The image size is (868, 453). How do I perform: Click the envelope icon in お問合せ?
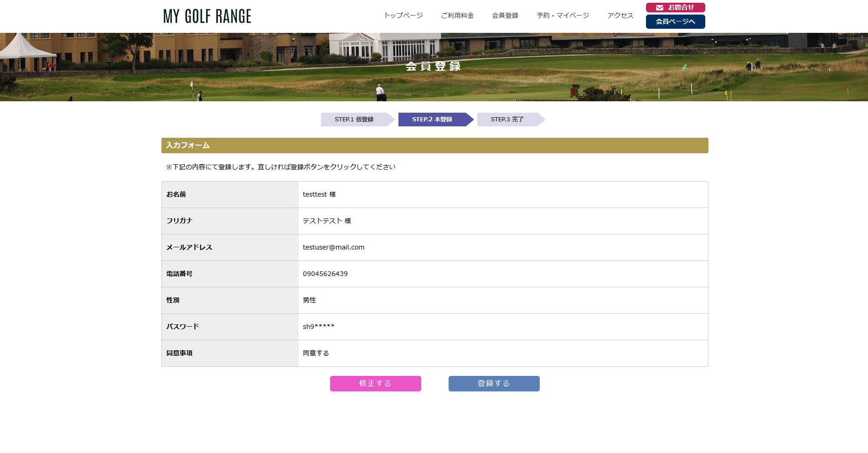click(x=659, y=8)
